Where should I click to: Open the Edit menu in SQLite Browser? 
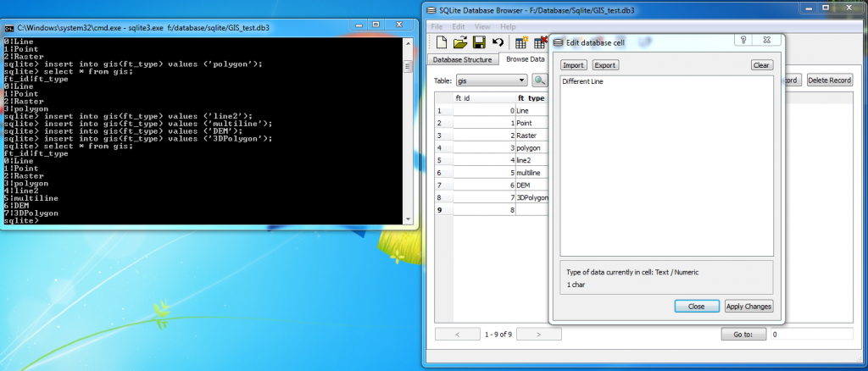coord(459,26)
